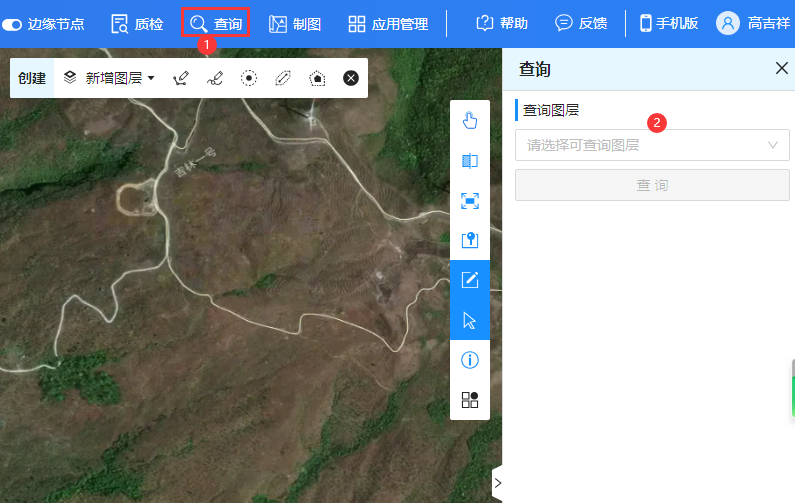Activate the edit pencil tool
Screen dimensions: 795x503
pos(470,280)
